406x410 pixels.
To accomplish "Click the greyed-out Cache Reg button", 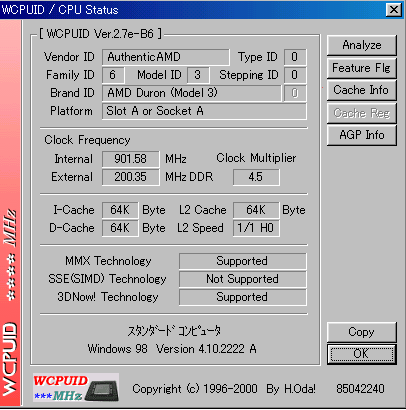I will (362, 113).
